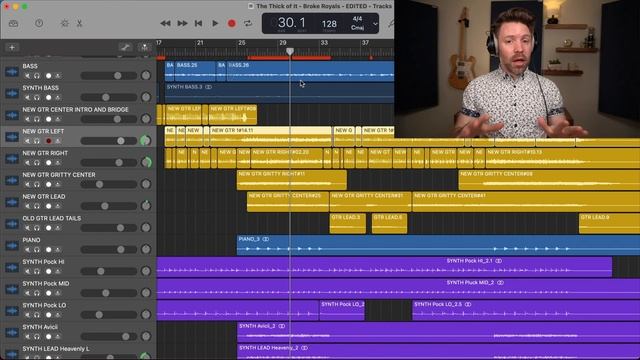Click the PIANO track pan knob
640x360 pixels.
pos(146,249)
